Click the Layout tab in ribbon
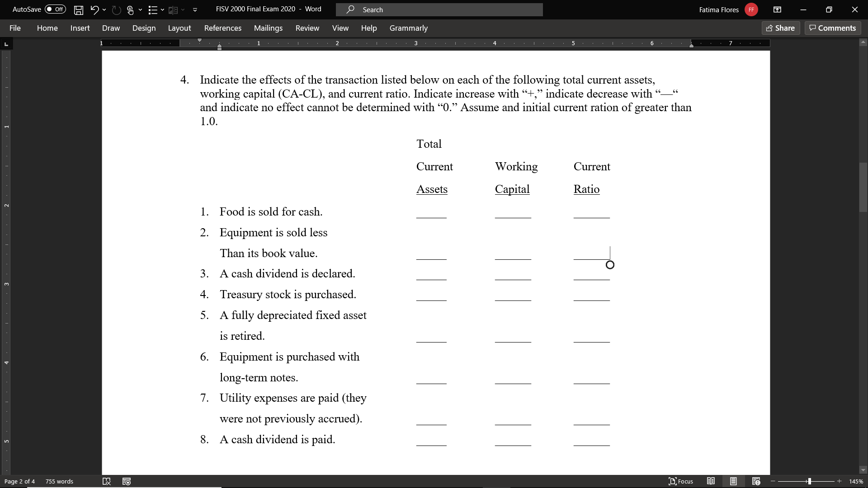 coord(179,28)
